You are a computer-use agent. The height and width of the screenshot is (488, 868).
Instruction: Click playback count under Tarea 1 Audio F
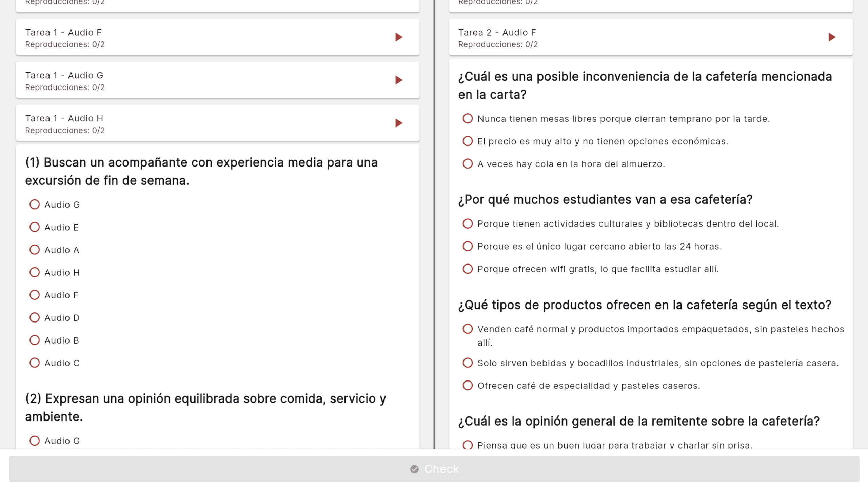(65, 44)
